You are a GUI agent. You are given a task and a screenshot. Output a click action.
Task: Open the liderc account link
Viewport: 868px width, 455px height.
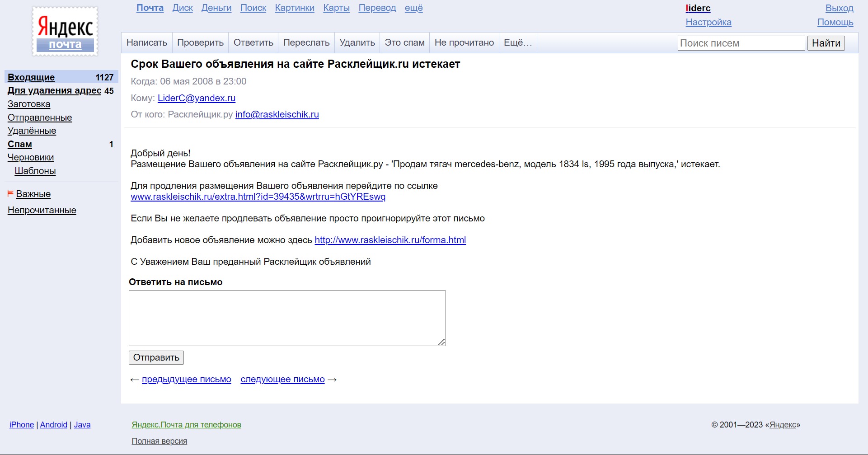(x=698, y=8)
